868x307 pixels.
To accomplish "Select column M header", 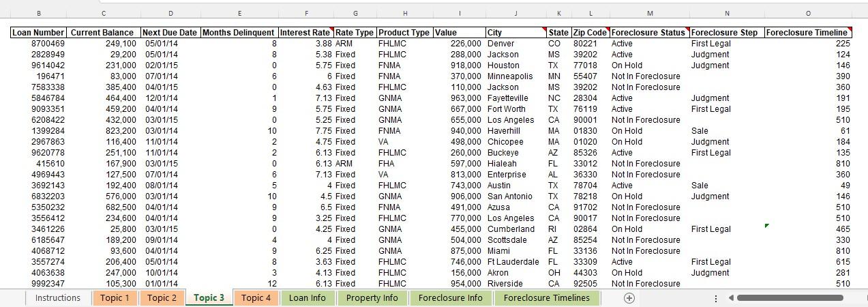I will click(650, 13).
